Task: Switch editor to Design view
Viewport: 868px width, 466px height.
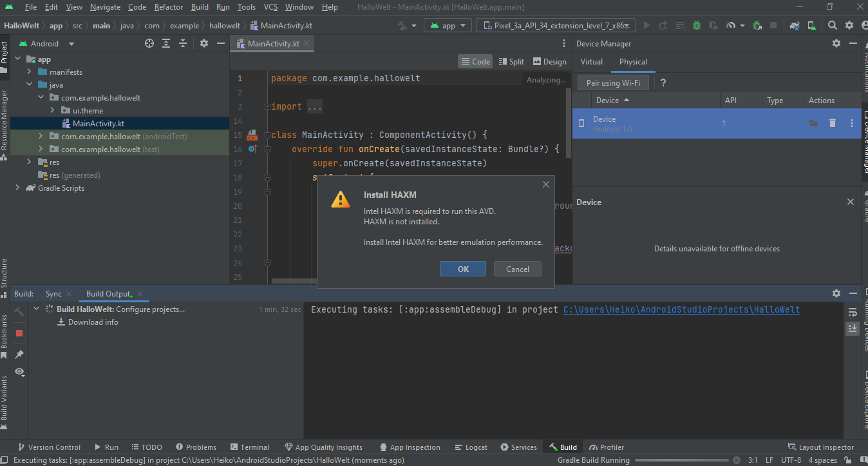Action: [x=550, y=61]
